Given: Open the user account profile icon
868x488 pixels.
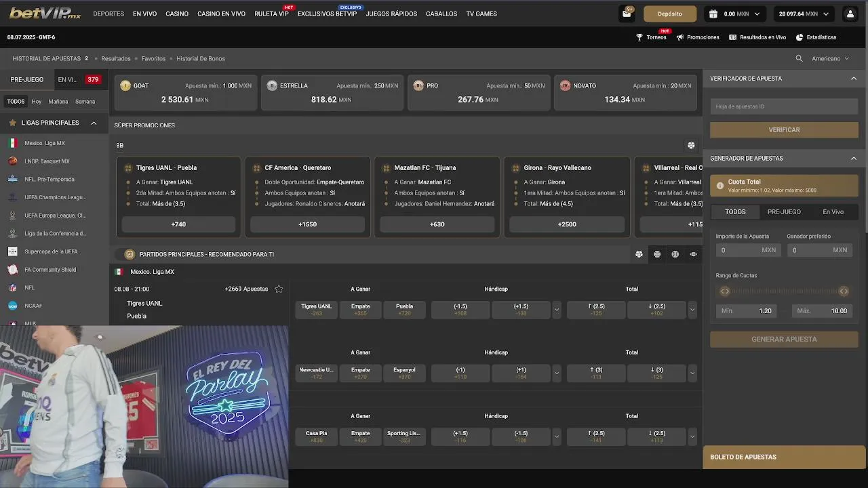Looking at the screenshot, I should [850, 14].
